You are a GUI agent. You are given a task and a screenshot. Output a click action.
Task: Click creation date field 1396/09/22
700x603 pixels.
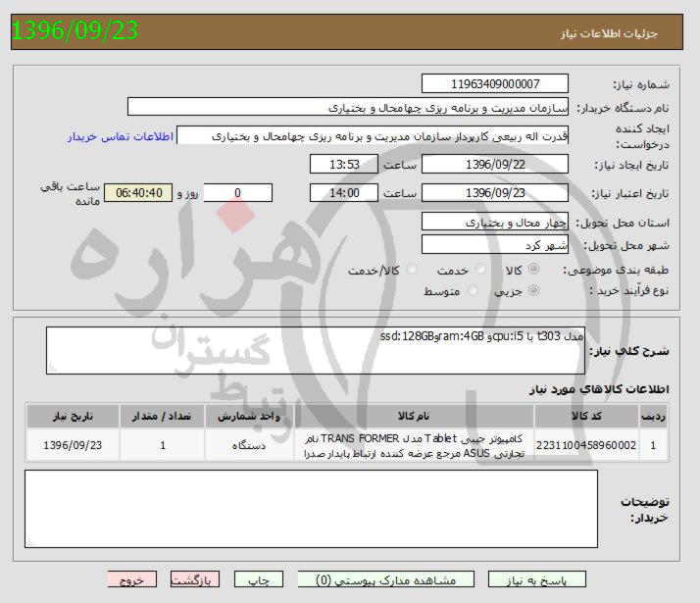pos(495,165)
